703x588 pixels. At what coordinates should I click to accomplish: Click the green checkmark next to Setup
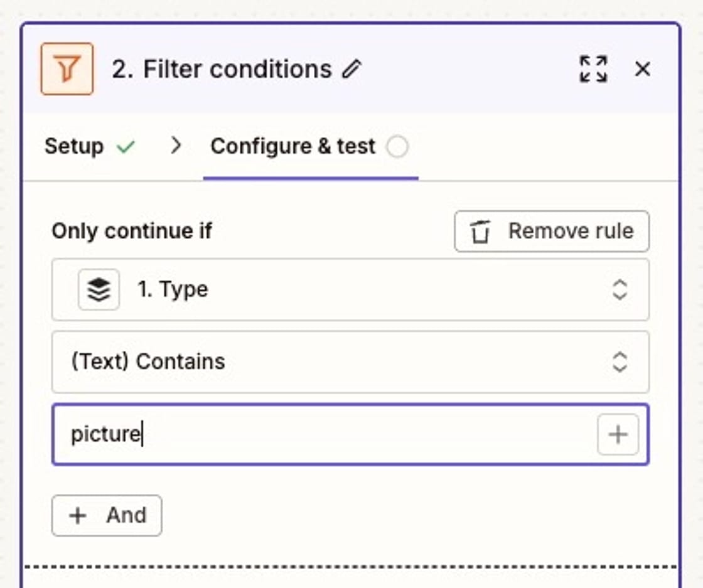(x=126, y=145)
